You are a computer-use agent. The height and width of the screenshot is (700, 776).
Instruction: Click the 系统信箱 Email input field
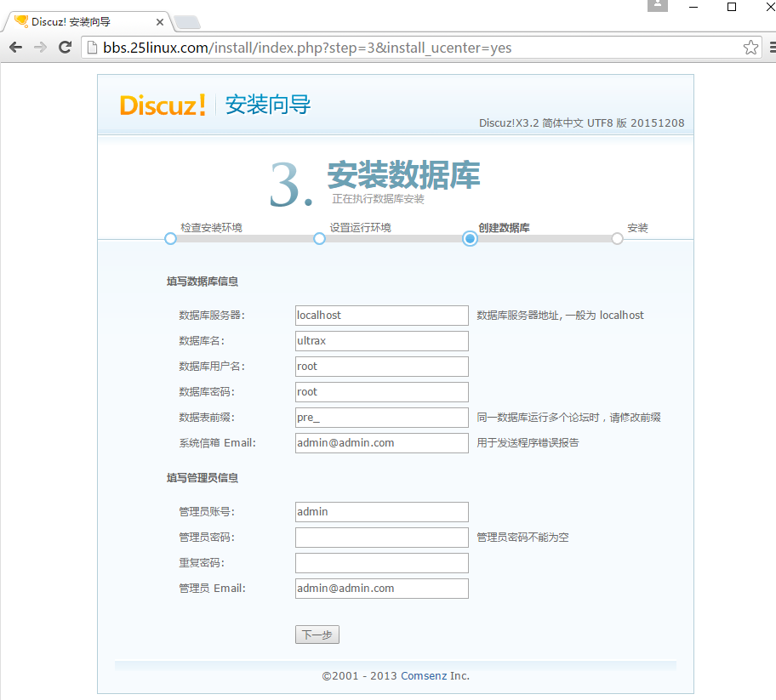[381, 443]
